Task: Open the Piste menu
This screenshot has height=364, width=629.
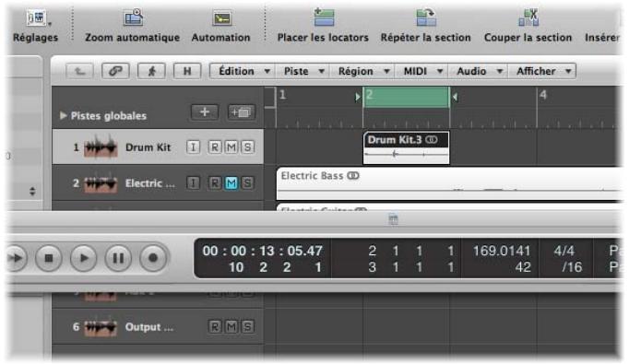Action: tap(303, 71)
